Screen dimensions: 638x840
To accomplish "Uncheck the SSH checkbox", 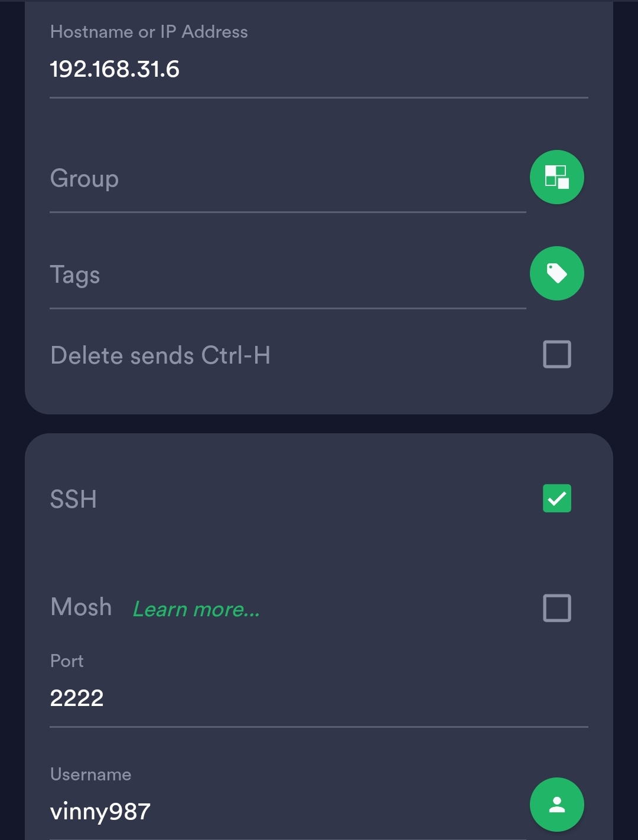I will coord(556,498).
